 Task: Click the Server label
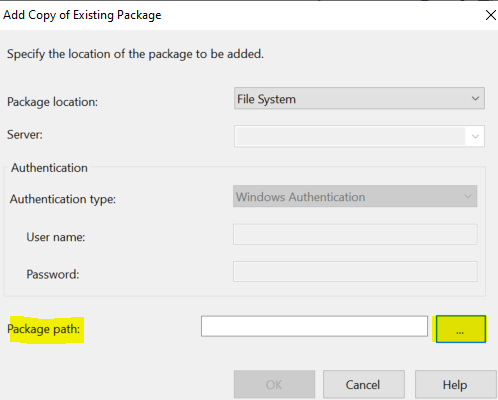(25, 135)
